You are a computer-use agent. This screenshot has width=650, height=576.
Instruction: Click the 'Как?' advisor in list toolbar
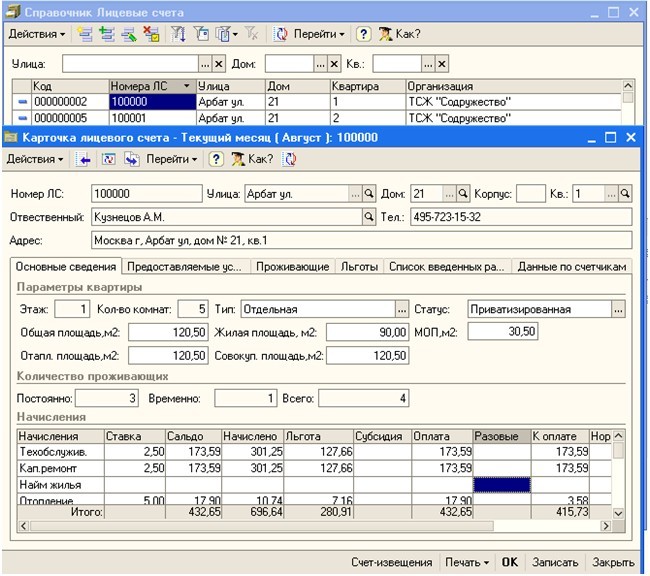click(x=400, y=34)
